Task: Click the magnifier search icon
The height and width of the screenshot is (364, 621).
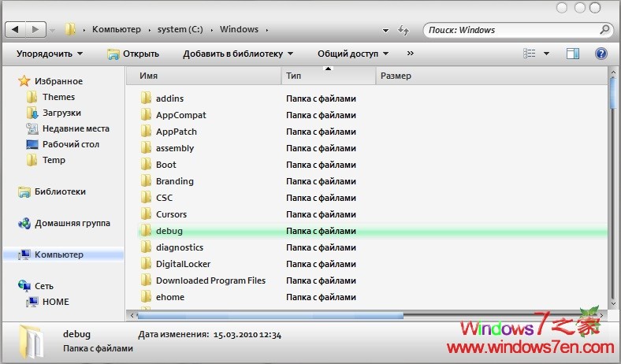Action: (x=604, y=30)
